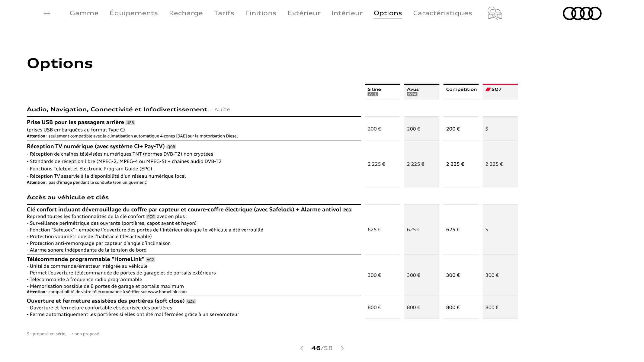Click the GZ2 option code
The height and width of the screenshot is (362, 644).
191,301
